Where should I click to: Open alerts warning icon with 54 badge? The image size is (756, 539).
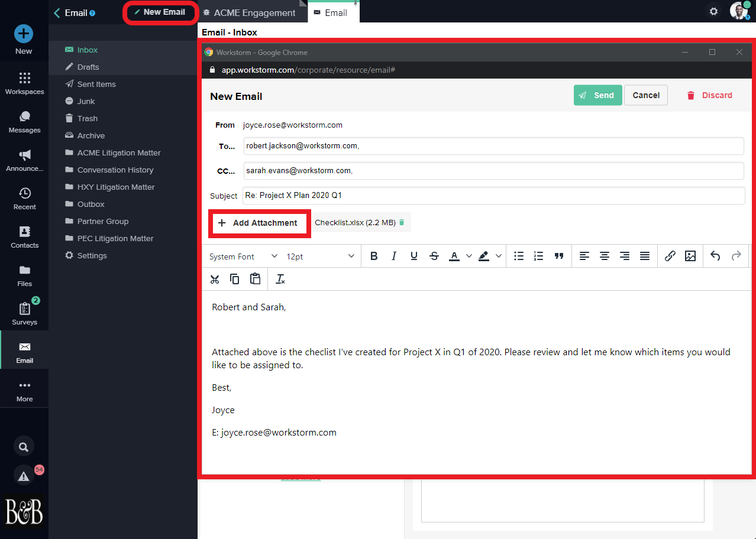pos(24,476)
